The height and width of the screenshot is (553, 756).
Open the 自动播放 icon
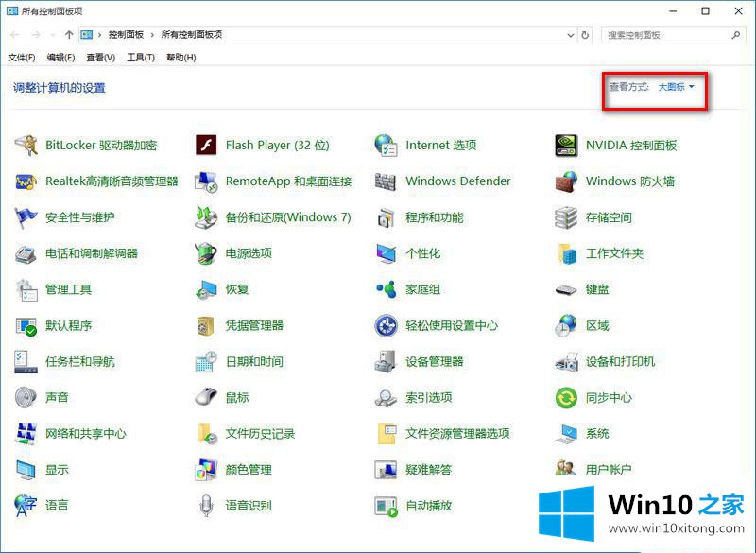(x=387, y=506)
